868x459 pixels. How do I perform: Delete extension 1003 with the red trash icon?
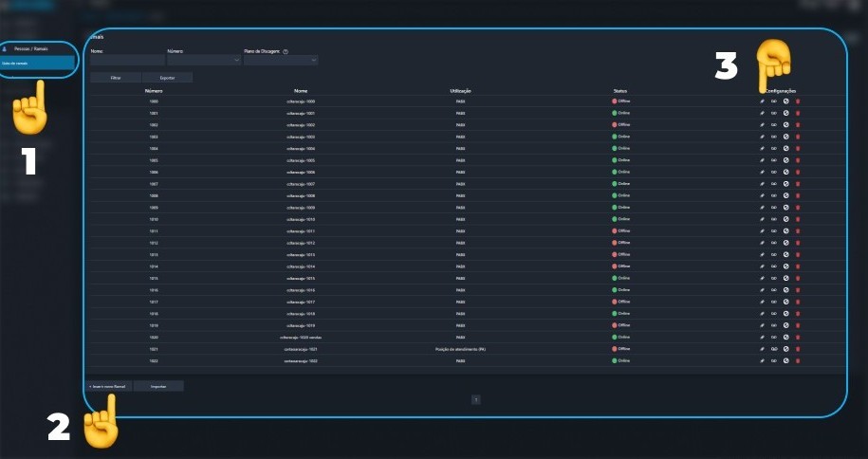click(798, 137)
